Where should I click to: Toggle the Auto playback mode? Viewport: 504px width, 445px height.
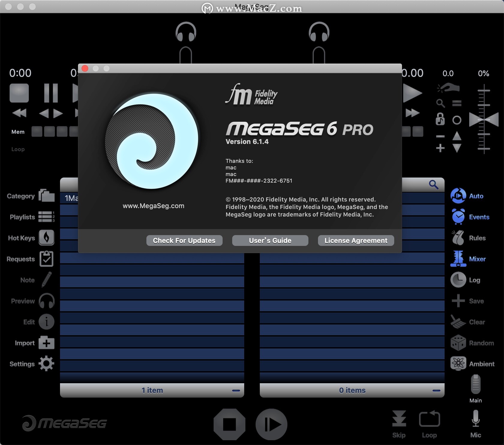pyautogui.click(x=458, y=196)
